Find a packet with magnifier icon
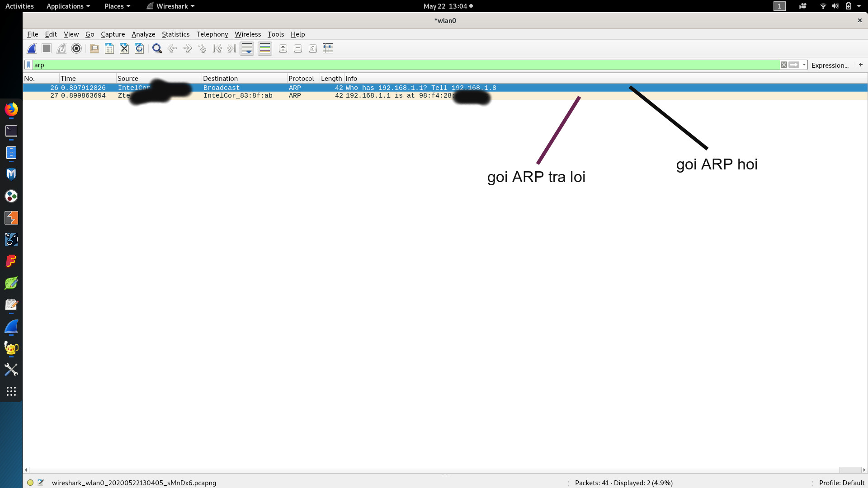The image size is (868, 488). 157,48
